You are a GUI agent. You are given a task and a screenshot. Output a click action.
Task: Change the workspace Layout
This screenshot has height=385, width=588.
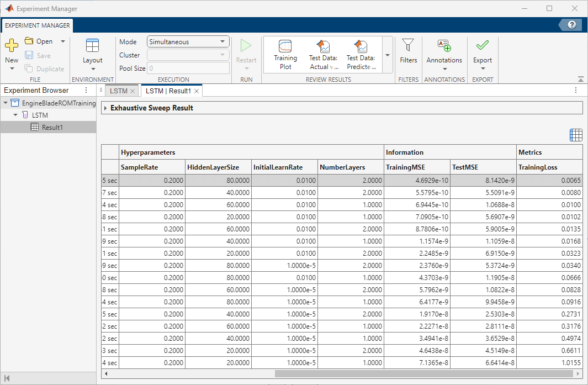click(x=92, y=54)
